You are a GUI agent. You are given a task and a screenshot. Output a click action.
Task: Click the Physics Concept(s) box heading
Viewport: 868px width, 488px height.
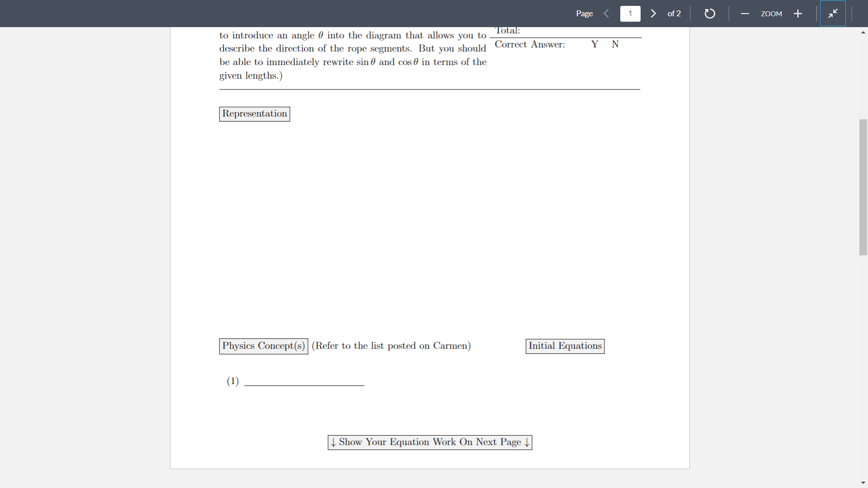coord(264,346)
